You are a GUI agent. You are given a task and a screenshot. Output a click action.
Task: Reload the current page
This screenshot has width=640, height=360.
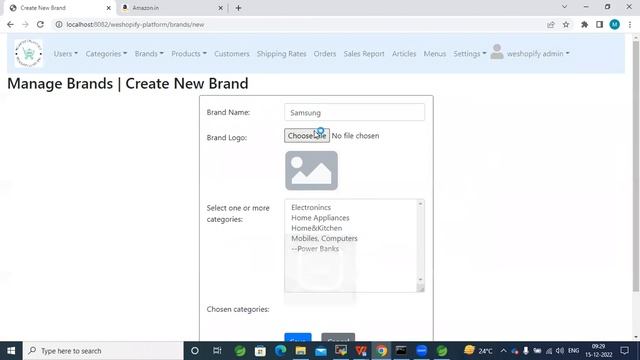coord(40,24)
